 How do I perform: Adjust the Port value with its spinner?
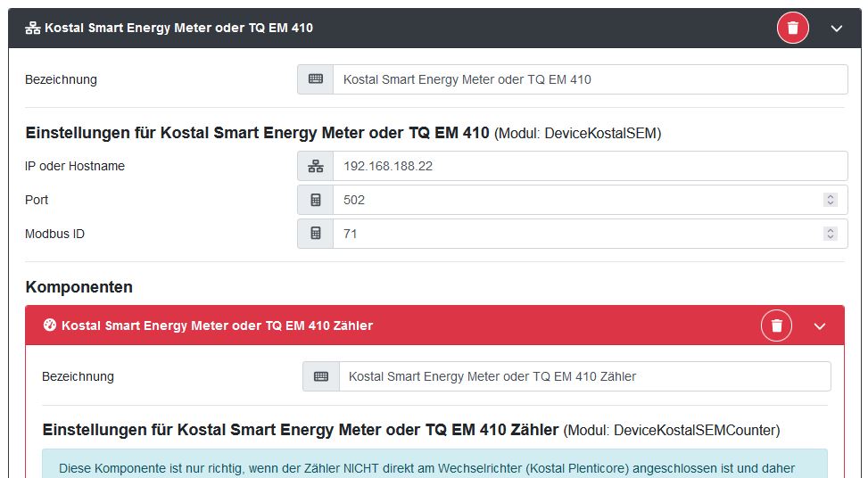[831, 200]
